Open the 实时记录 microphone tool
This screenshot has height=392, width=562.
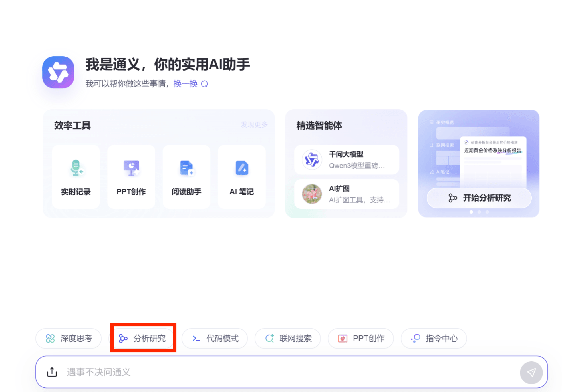point(76,177)
